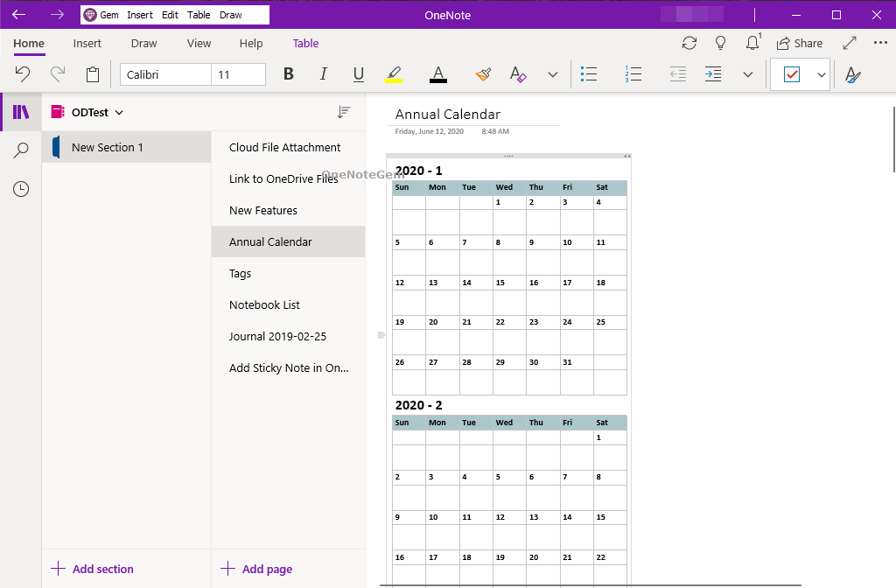Image resolution: width=896 pixels, height=588 pixels.
Task: Show the notebooks navigation pane
Action: click(21, 112)
